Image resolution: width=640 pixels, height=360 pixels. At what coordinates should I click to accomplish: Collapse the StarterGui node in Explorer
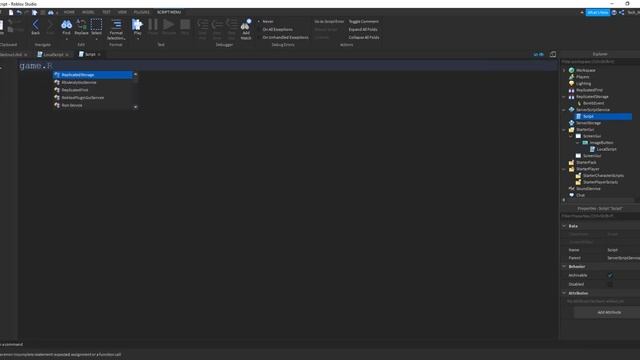coord(564,129)
